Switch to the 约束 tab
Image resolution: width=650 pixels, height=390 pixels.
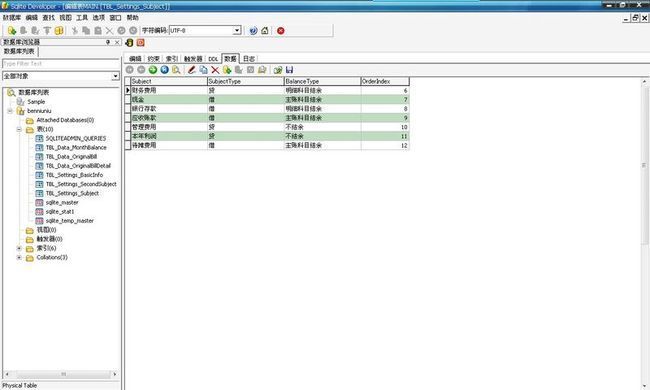[153, 59]
